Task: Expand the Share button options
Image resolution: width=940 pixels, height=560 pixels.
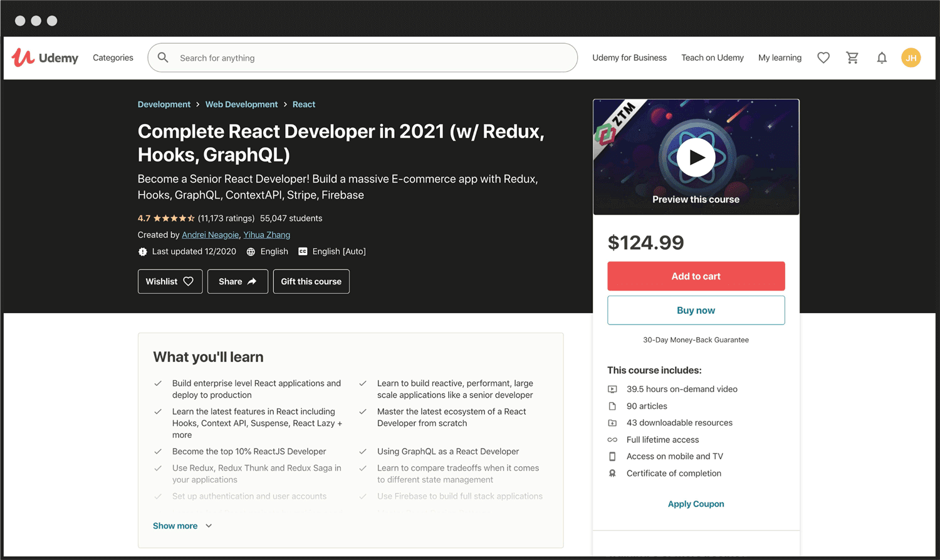Action: pyautogui.click(x=238, y=281)
